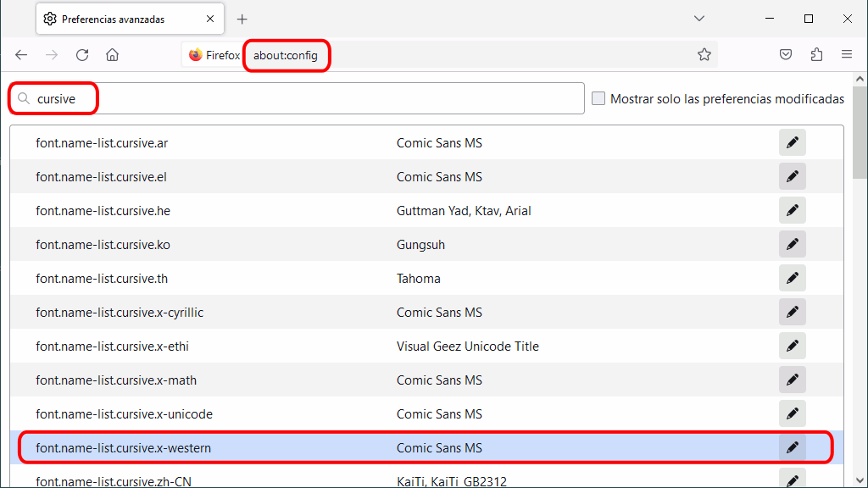Click the Gungsuh value
Image resolution: width=868 pixels, height=488 pixels.
420,244
